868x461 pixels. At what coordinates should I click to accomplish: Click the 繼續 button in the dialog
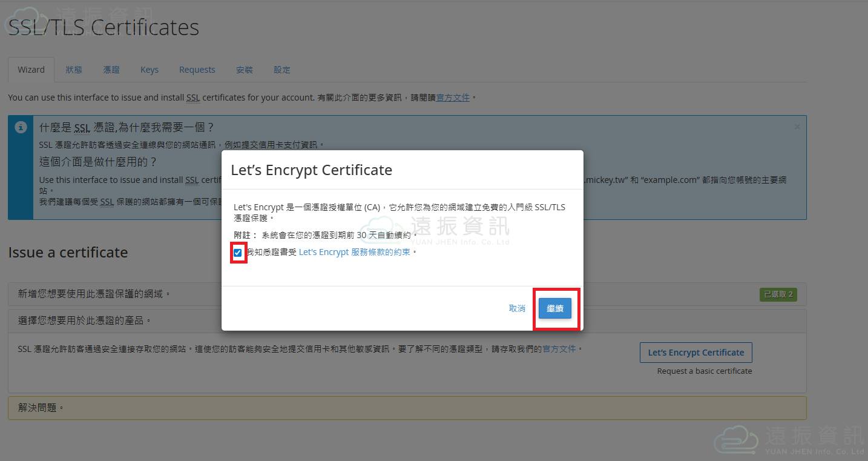click(554, 308)
